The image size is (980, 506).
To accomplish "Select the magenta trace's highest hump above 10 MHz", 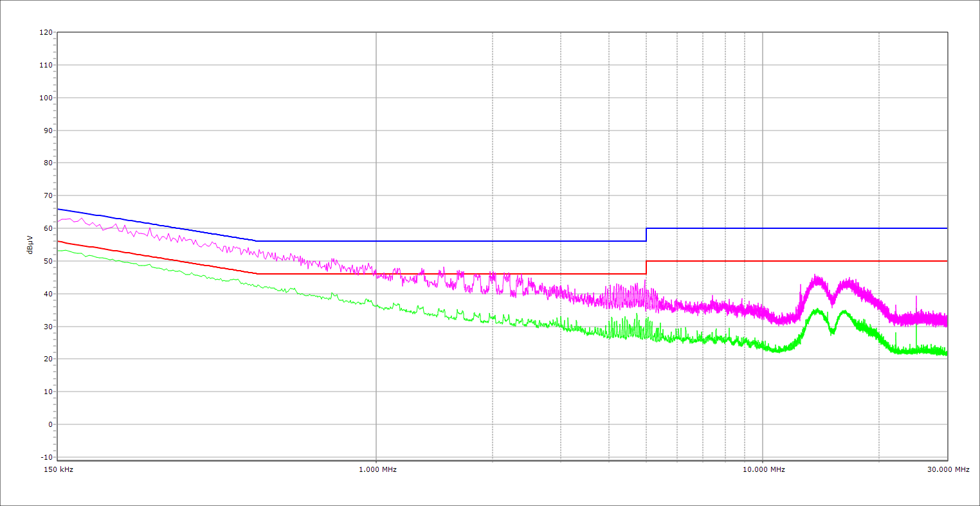I will point(815,279).
